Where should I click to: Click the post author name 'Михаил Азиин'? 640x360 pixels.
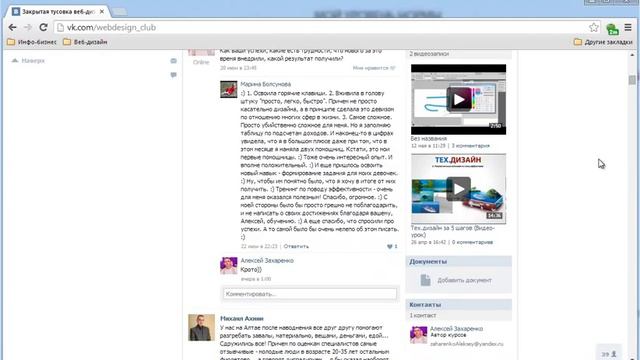242,318
